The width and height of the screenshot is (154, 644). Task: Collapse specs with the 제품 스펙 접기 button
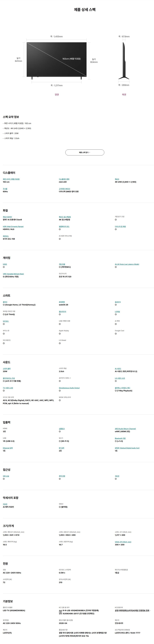(x=85, y=152)
